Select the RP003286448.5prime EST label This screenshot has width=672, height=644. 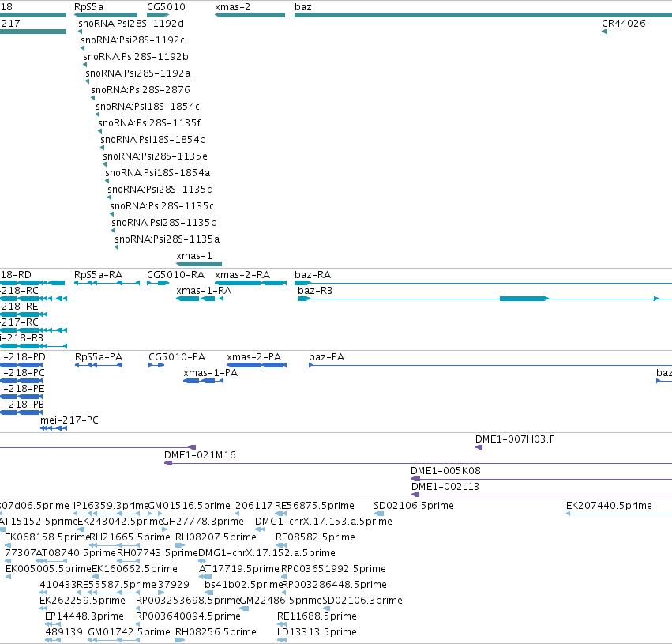click(x=334, y=586)
